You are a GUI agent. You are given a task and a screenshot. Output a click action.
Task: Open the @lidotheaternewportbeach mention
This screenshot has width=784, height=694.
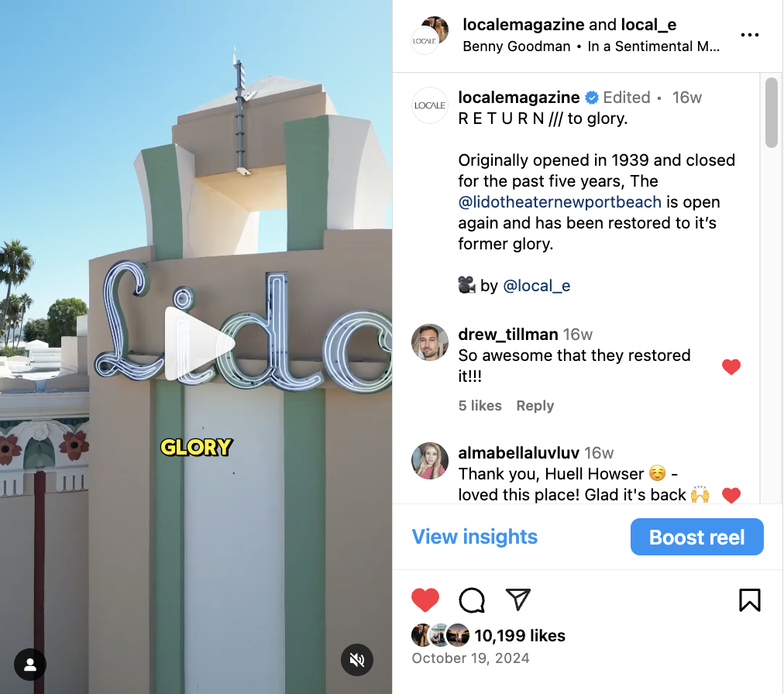[559, 202]
